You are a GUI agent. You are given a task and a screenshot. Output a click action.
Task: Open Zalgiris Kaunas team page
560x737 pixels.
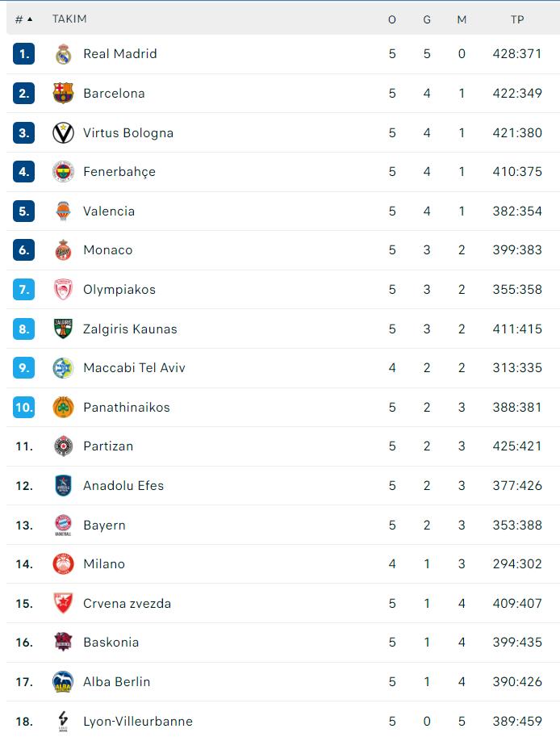(x=130, y=329)
